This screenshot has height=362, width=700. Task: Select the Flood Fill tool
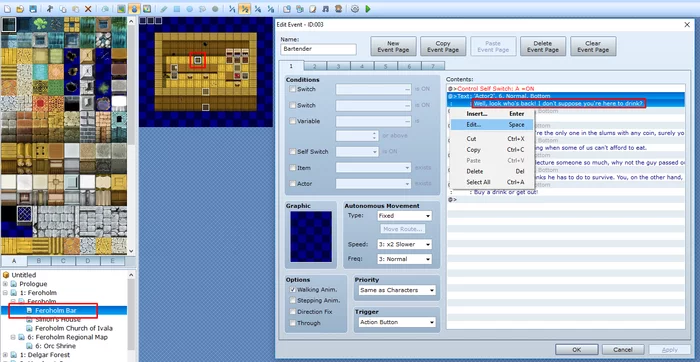click(x=202, y=8)
